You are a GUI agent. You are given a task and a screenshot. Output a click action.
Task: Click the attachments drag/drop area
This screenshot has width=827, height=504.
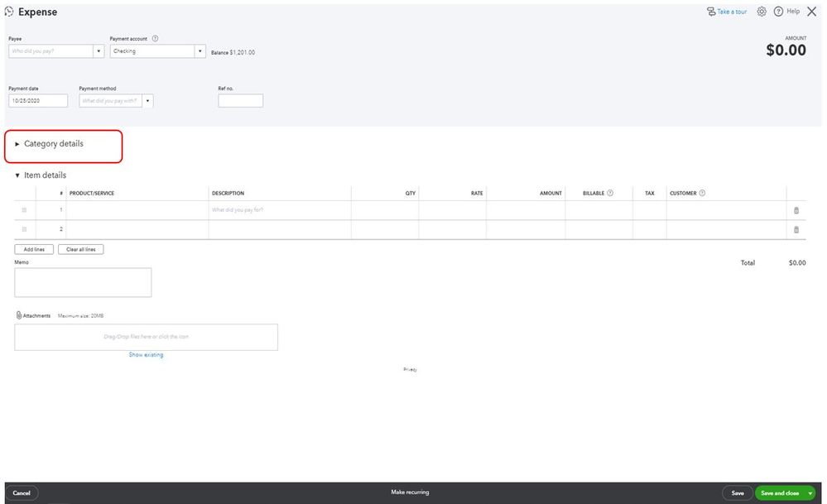[146, 337]
